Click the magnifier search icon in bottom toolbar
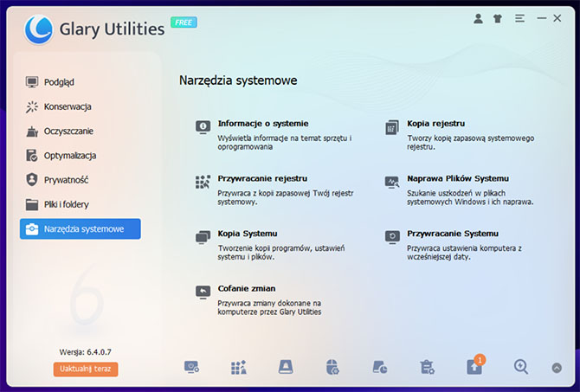This screenshot has width=580, height=392. pos(520,367)
